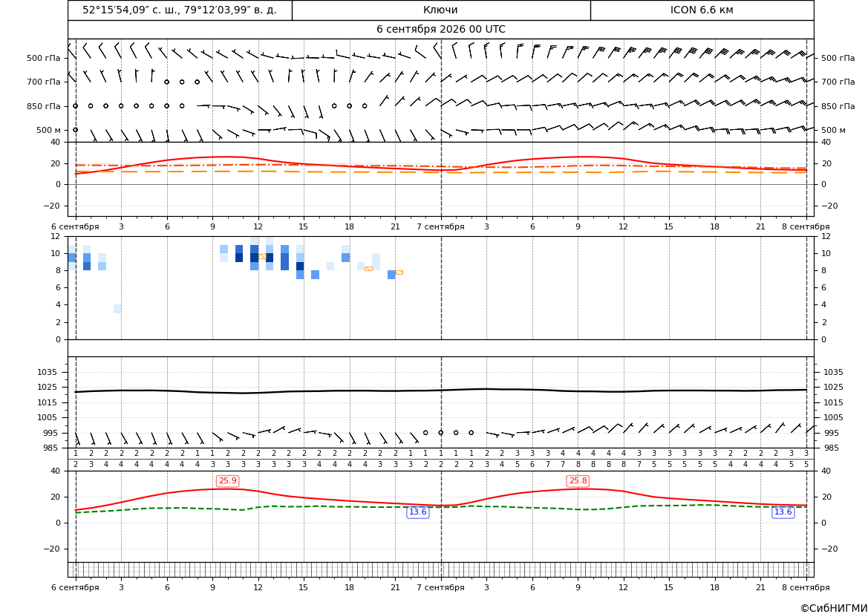Select the Ключи location title
The width and height of the screenshot is (868, 614).
(440, 10)
